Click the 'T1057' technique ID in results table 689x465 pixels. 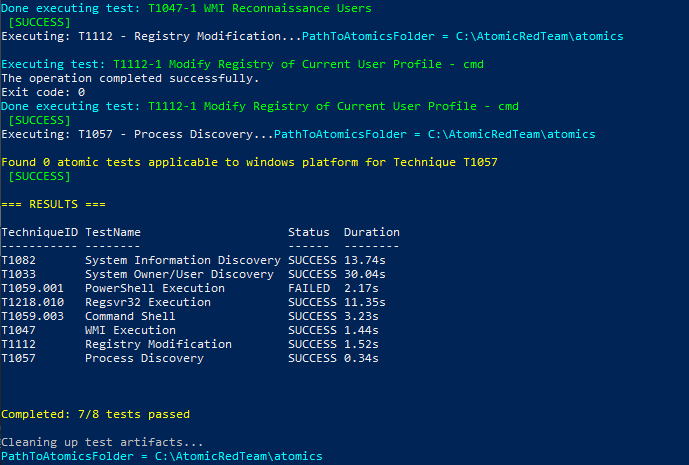18,358
